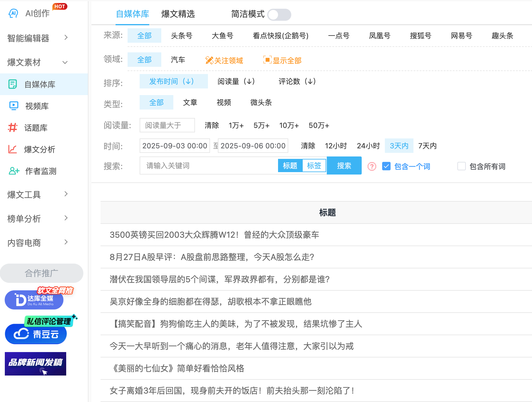Open the 青豆云 promotion banner
Viewport: 532px width, 402px height.
pyautogui.click(x=41, y=330)
